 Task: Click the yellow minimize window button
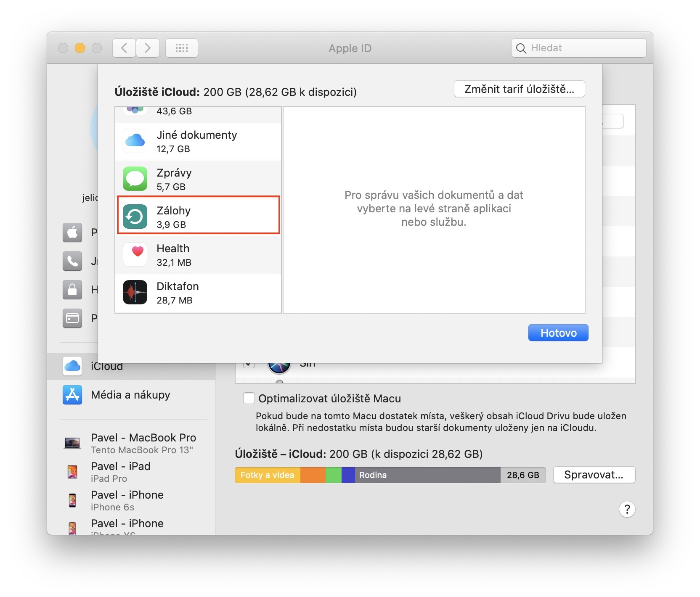80,48
